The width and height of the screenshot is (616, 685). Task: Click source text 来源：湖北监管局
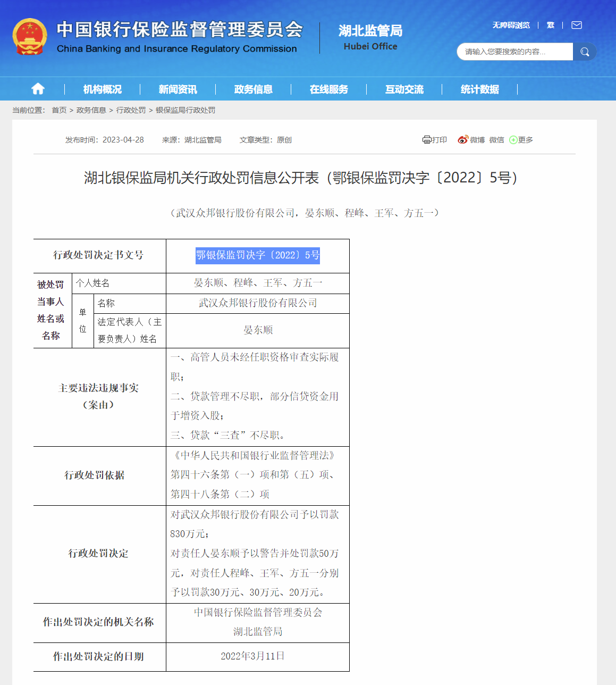click(x=192, y=140)
